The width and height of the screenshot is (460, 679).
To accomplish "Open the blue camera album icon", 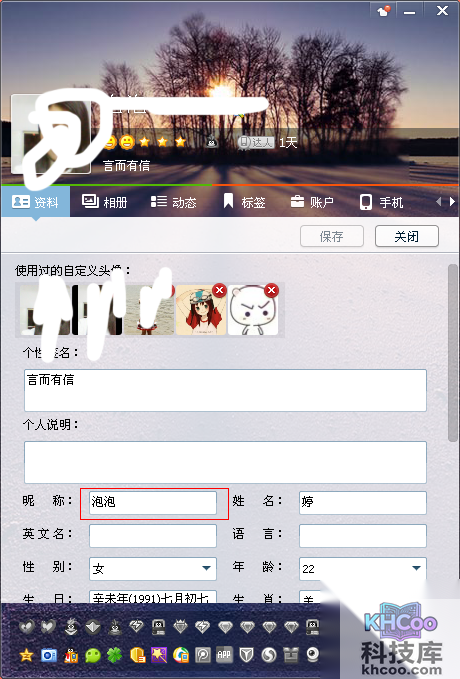I will click(49, 655).
